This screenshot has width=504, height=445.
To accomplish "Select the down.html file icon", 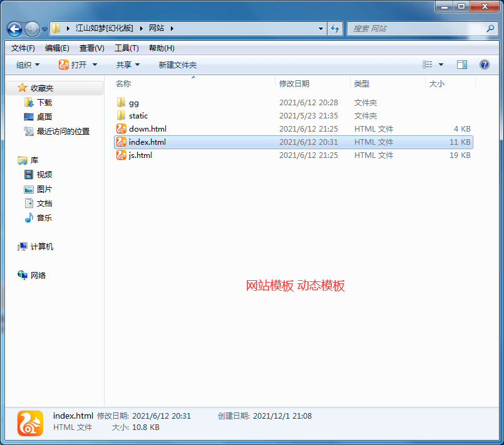I will pos(121,128).
